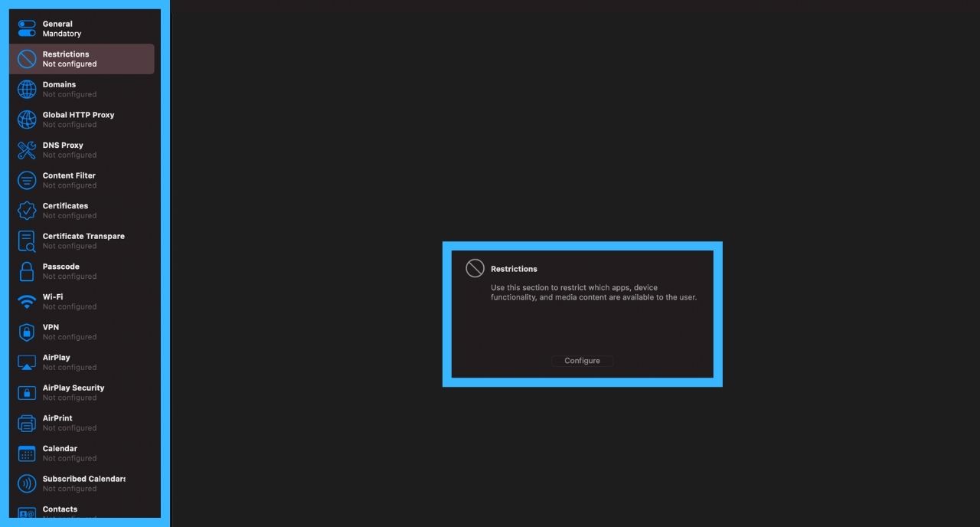
Task: Click the Certificates checkmark seal icon
Action: tap(27, 211)
